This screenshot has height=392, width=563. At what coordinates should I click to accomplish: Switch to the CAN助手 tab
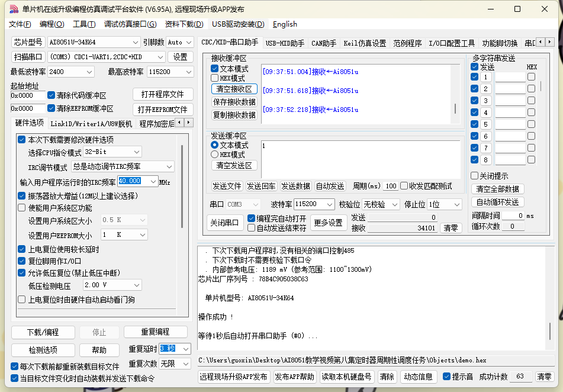[x=323, y=43]
